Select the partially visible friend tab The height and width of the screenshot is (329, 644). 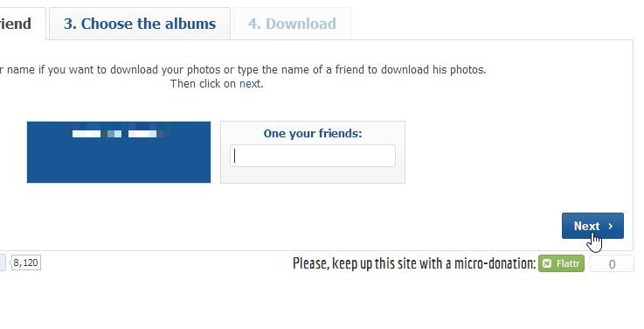click(23, 24)
